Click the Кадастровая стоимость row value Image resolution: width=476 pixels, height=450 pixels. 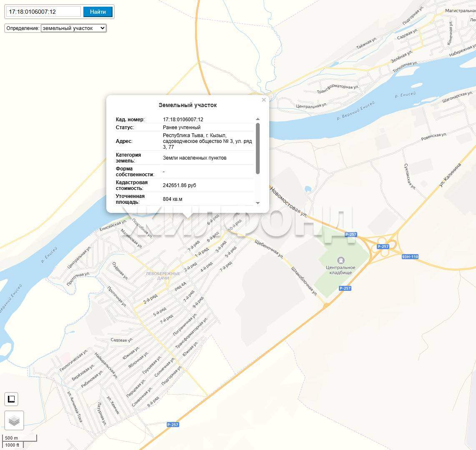point(179,185)
